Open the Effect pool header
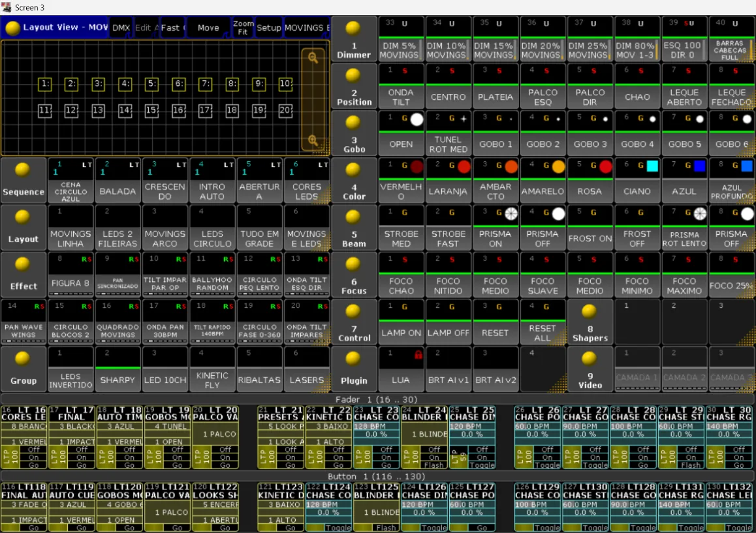Image resolution: width=756 pixels, height=533 pixels. coord(23,275)
